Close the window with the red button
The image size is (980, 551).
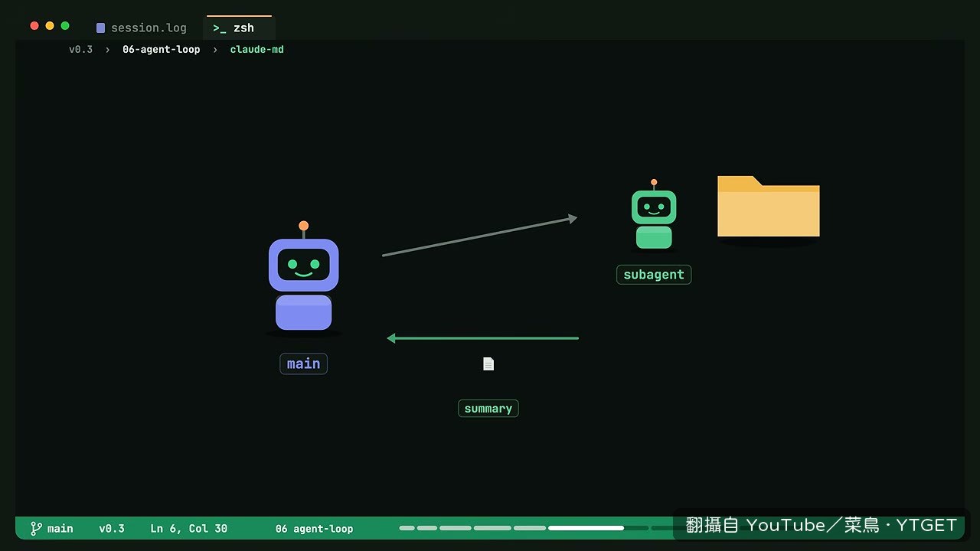[34, 26]
